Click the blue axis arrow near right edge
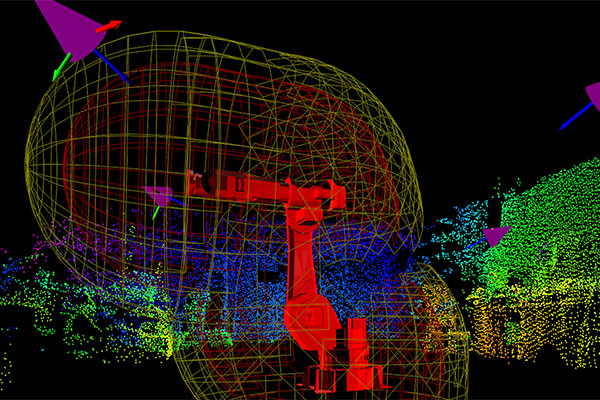The image size is (600, 400). (x=576, y=116)
